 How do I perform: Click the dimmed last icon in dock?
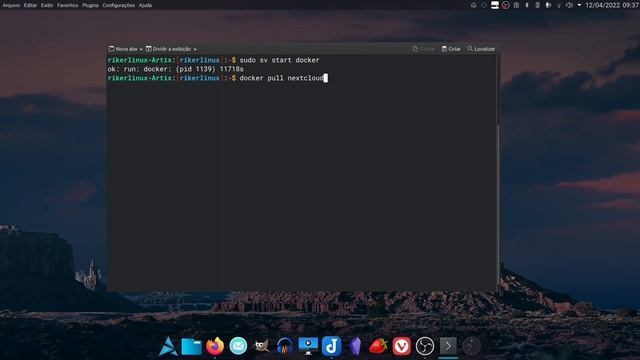[471, 346]
